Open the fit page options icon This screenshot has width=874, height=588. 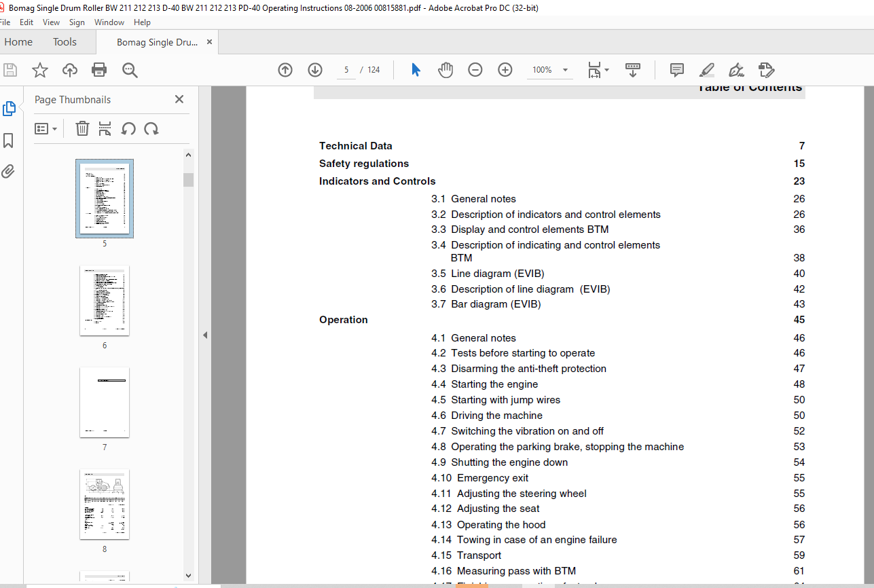598,70
